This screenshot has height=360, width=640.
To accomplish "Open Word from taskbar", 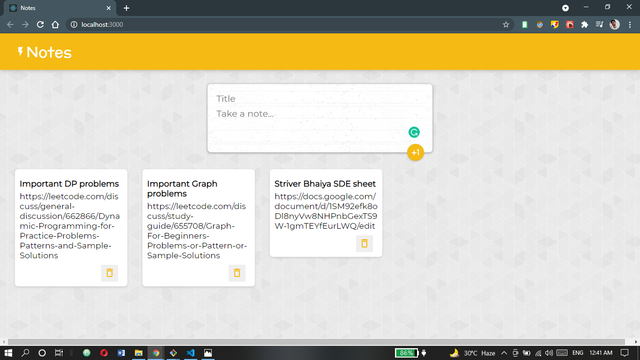I will (121, 353).
